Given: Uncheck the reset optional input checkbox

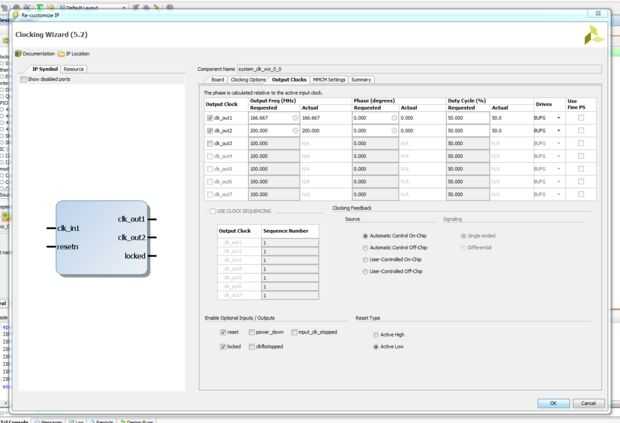Looking at the screenshot, I should [223, 332].
